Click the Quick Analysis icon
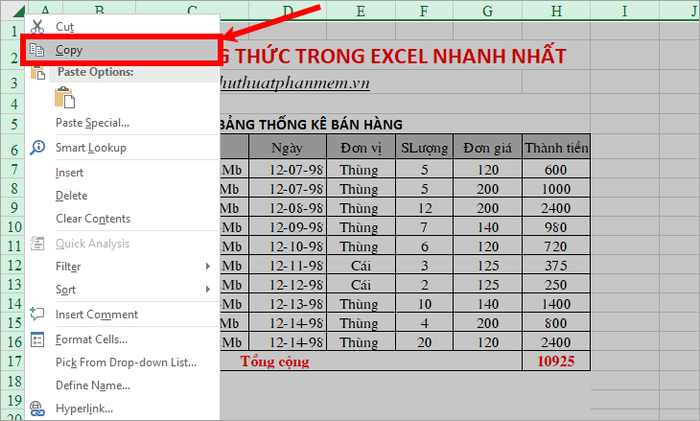This screenshot has height=421, width=700. click(x=37, y=243)
